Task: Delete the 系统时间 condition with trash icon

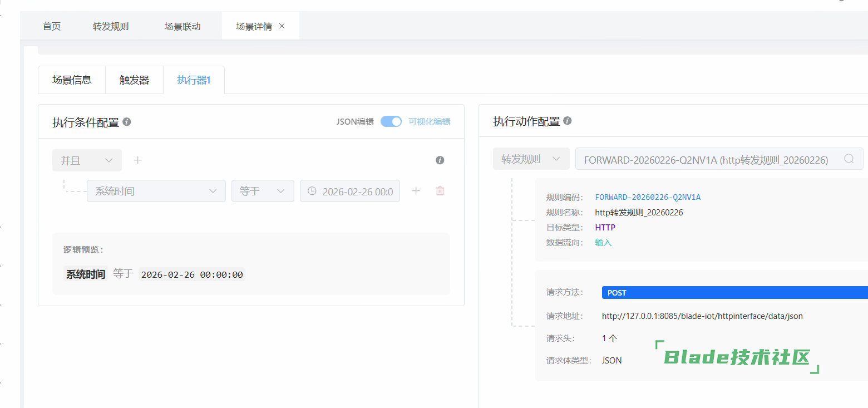Action: (x=440, y=191)
